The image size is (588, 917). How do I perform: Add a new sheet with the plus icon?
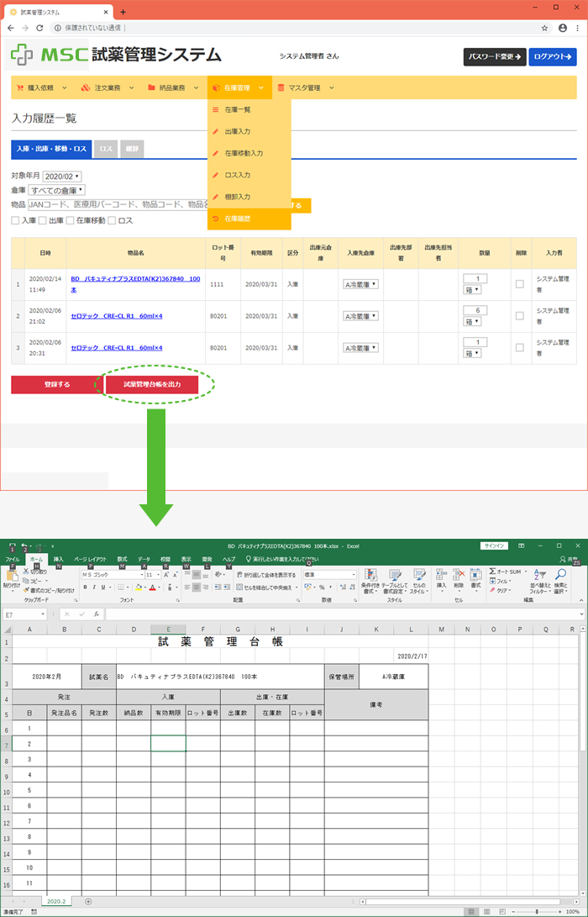(x=88, y=901)
